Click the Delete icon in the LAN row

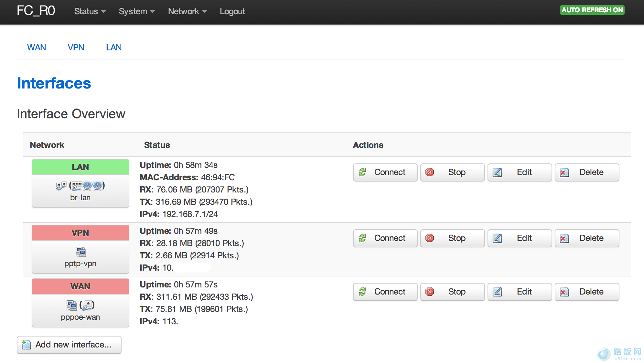coord(564,172)
